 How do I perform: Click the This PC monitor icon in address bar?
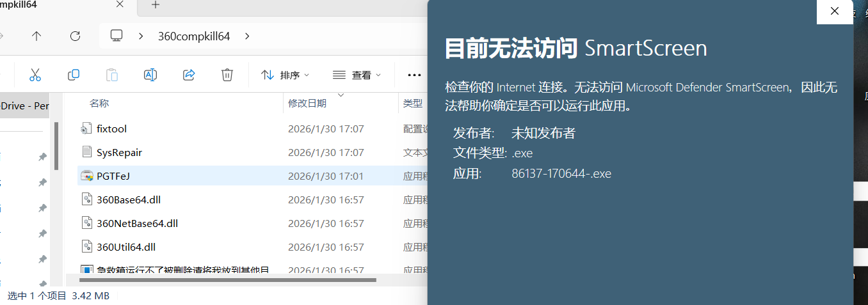[x=116, y=36]
